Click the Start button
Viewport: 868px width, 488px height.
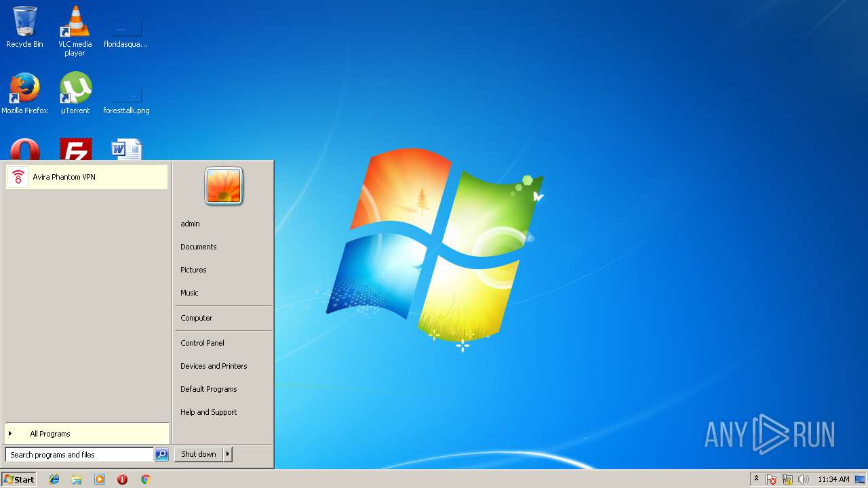click(19, 479)
